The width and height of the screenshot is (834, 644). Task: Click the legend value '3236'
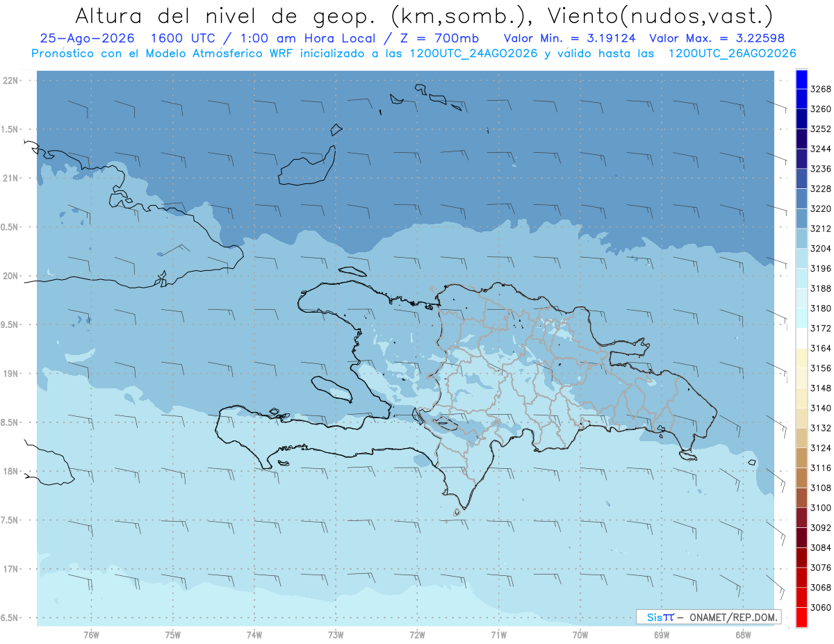point(821,169)
